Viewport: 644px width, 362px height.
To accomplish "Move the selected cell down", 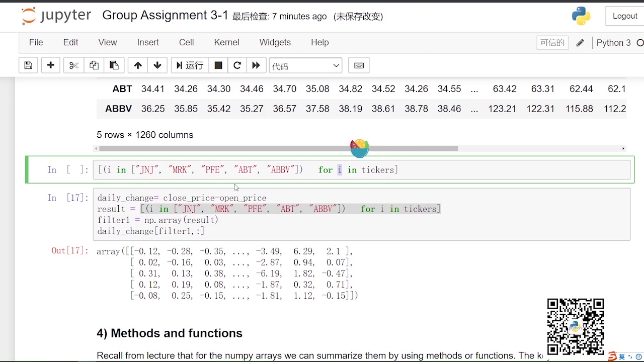I will coord(157,65).
